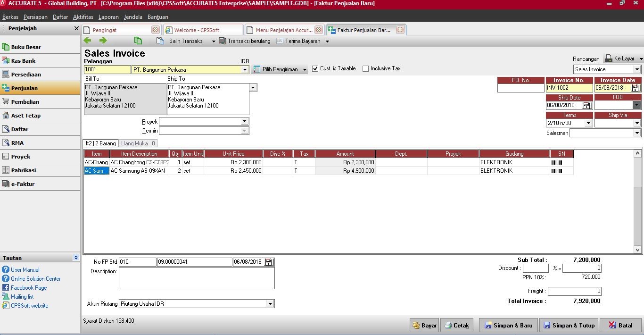Toggle the Cust. is Taxable checkbox
The width and height of the screenshot is (644, 335).
click(315, 69)
